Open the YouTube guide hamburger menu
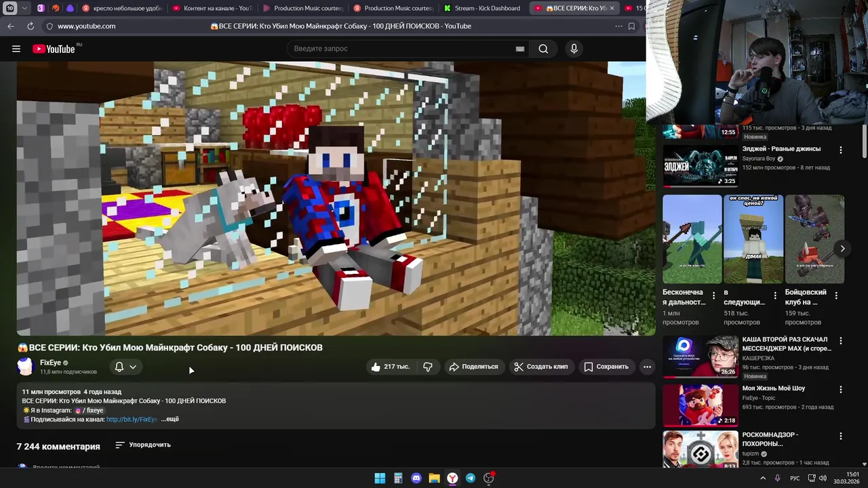Image resolution: width=868 pixels, height=488 pixels. click(16, 49)
